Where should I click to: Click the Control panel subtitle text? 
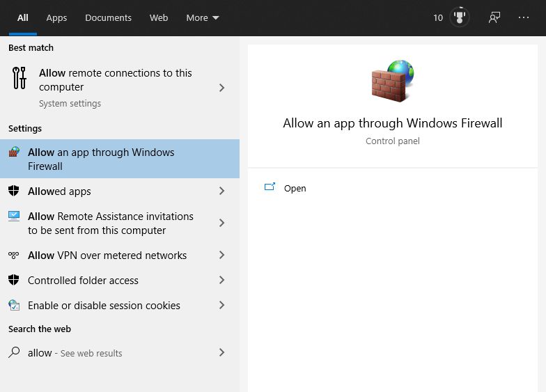click(393, 141)
